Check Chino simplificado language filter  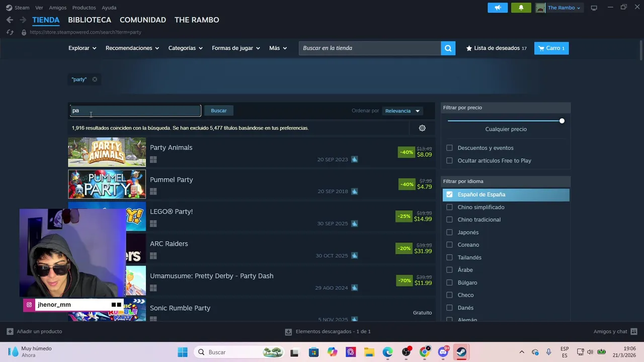click(x=449, y=207)
